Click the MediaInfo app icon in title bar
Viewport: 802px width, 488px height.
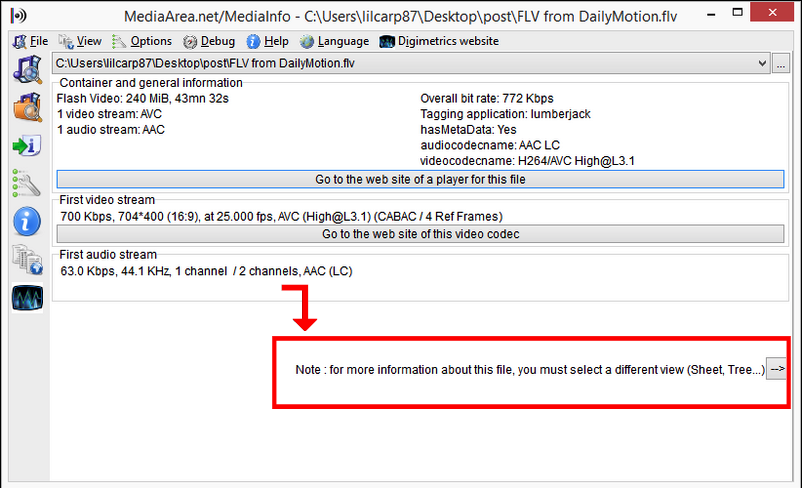[18, 16]
